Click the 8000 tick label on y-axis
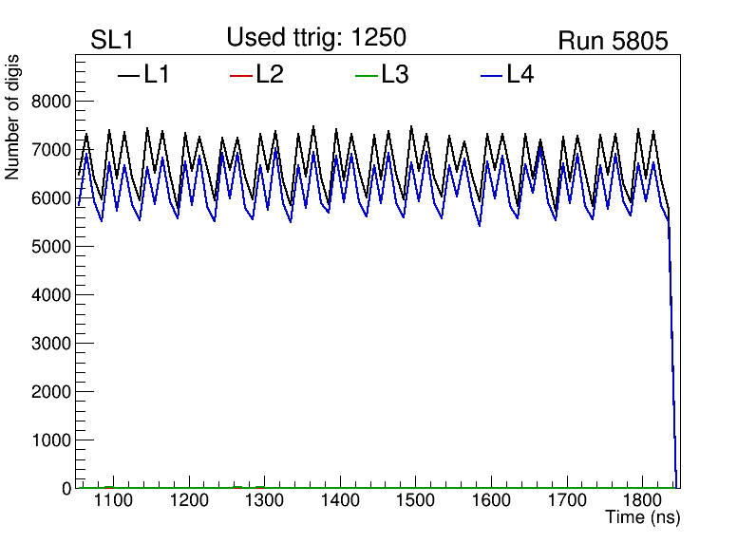The width and height of the screenshot is (756, 543). click(49, 102)
